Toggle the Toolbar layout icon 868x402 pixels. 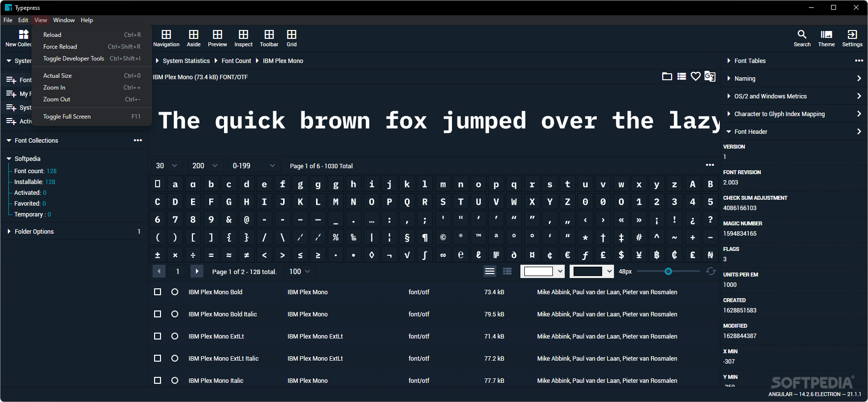pyautogui.click(x=269, y=34)
